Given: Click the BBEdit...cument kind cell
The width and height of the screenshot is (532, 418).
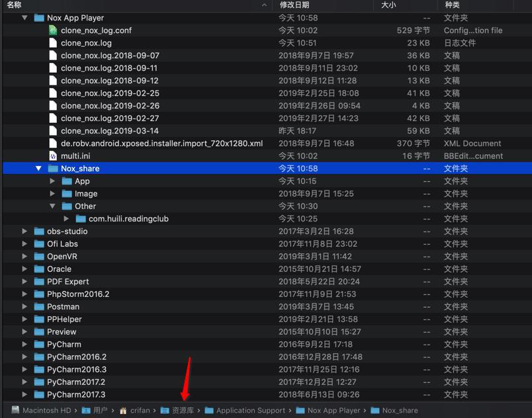Looking at the screenshot, I should click(473, 156).
